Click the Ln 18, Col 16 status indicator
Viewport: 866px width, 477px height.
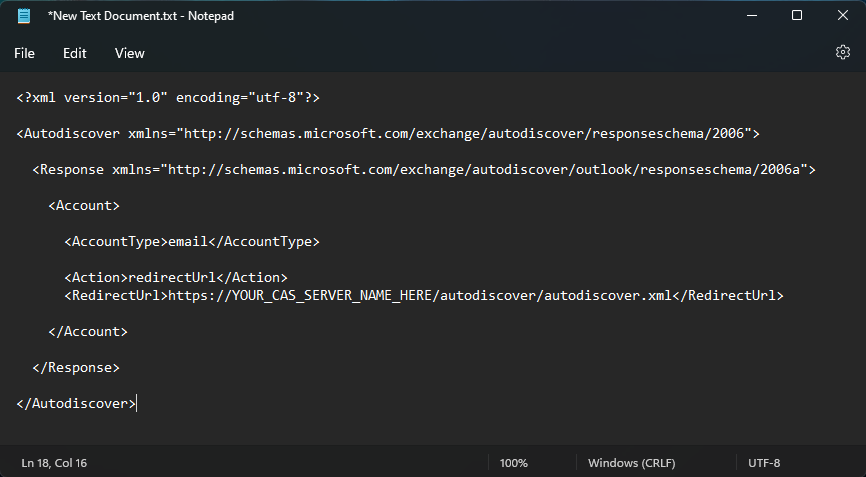[54, 463]
